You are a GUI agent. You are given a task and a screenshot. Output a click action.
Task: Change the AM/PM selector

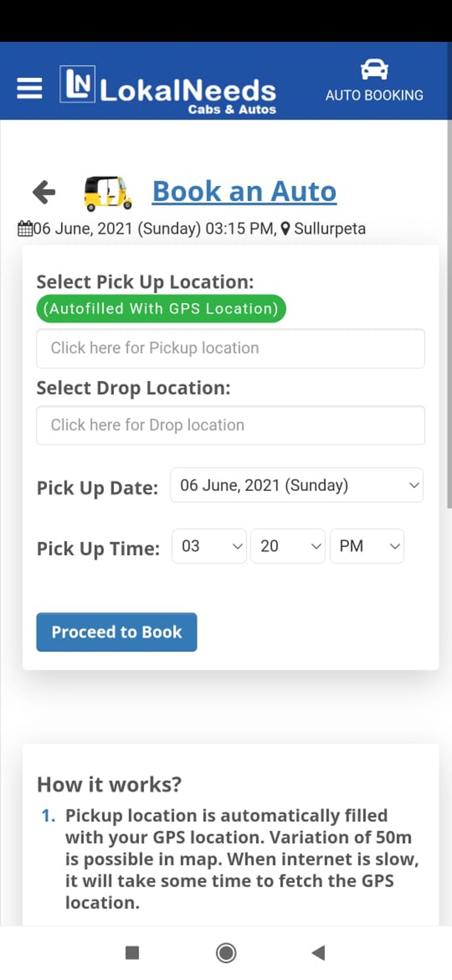(367, 546)
